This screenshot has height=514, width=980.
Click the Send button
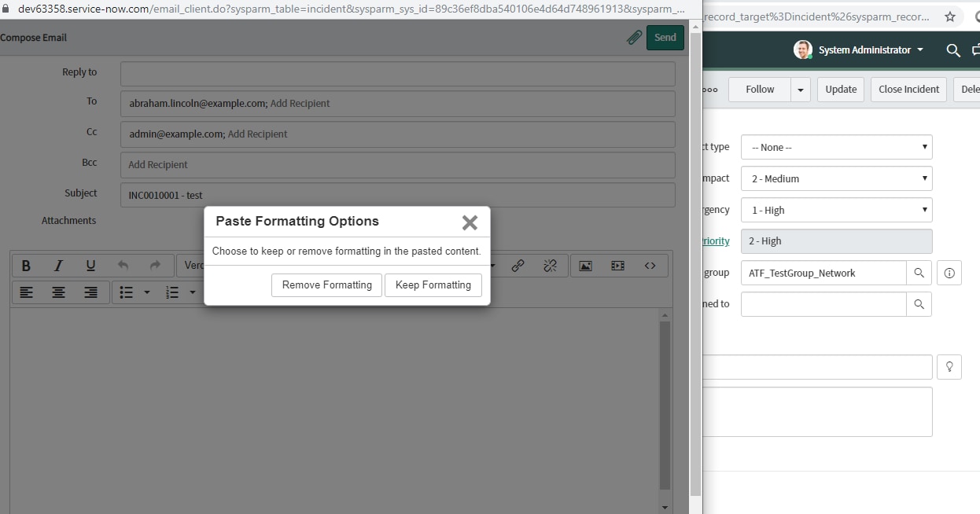click(665, 37)
